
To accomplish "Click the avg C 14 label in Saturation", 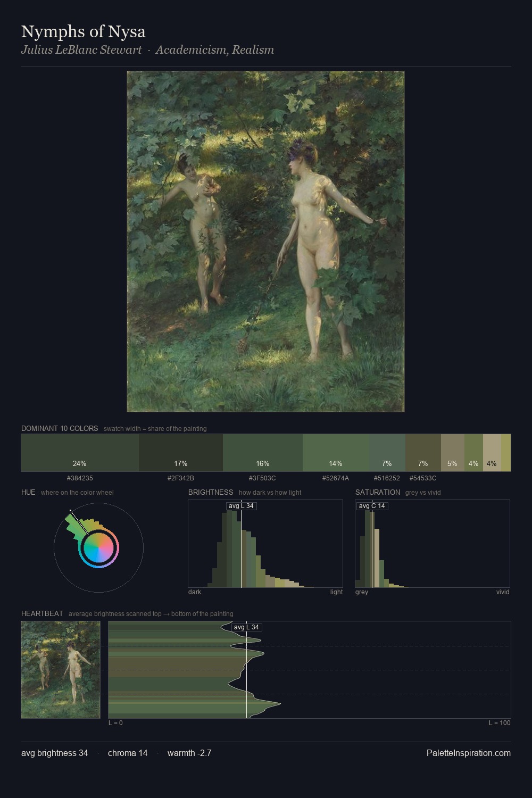I will pyautogui.click(x=372, y=506).
